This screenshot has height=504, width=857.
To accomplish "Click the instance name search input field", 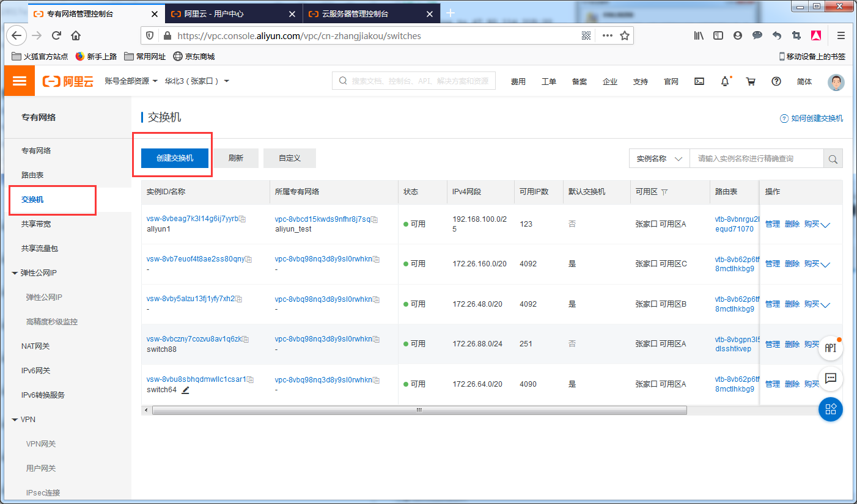I will (756, 159).
